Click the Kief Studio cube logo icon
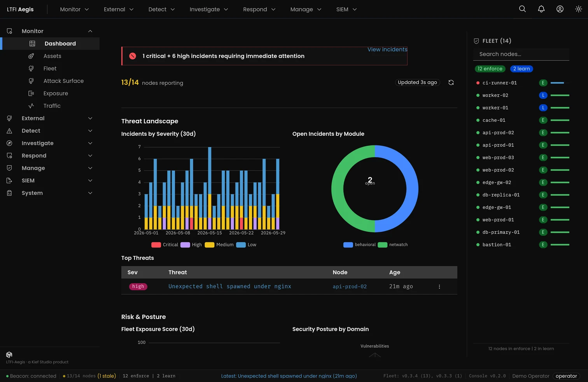Screen dimensions: 588x382 click(9, 355)
